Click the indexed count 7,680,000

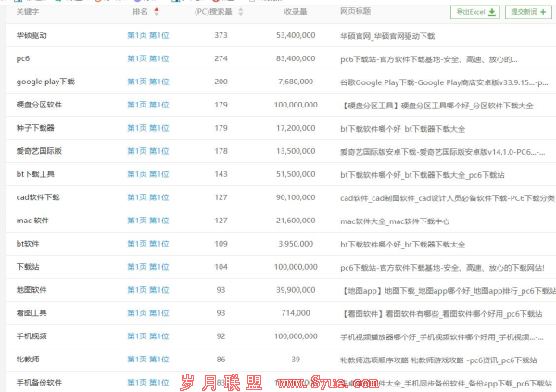pos(296,82)
